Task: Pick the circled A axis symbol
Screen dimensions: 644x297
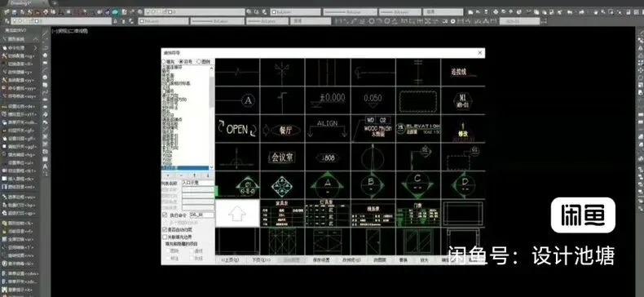Action: pyautogui.click(x=237, y=100)
